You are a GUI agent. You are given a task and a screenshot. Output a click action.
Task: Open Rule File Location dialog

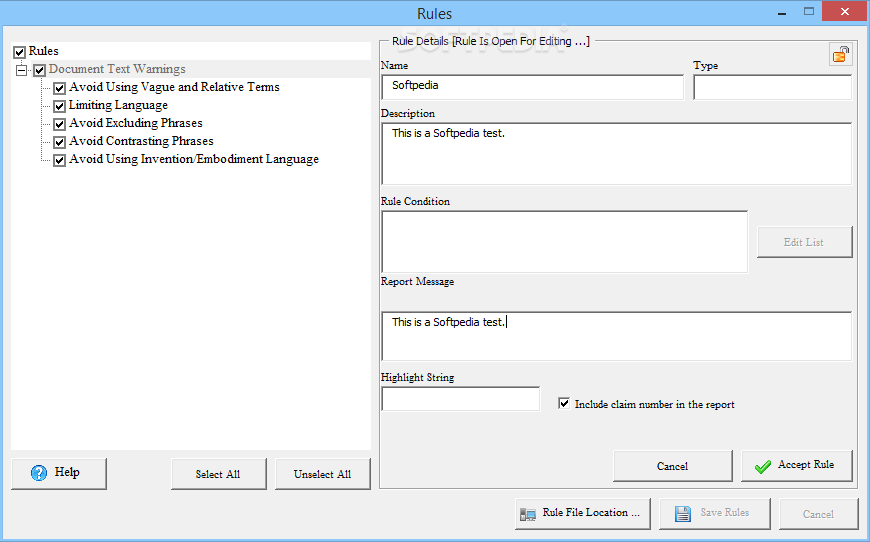583,514
